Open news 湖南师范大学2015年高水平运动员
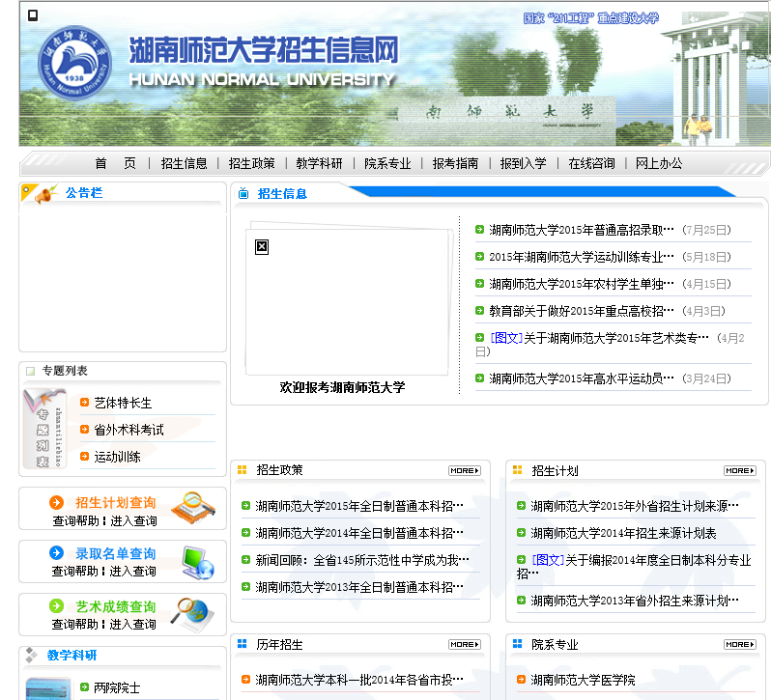 coord(582,378)
